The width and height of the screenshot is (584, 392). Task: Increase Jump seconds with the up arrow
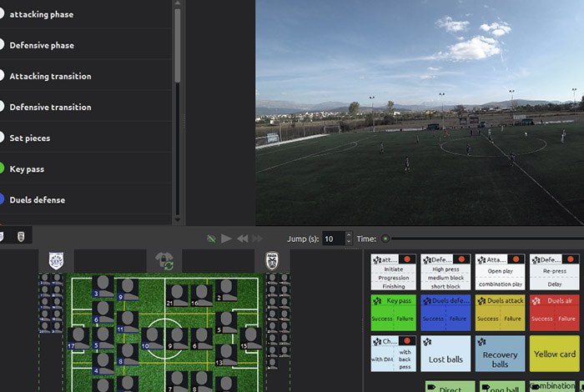click(349, 235)
